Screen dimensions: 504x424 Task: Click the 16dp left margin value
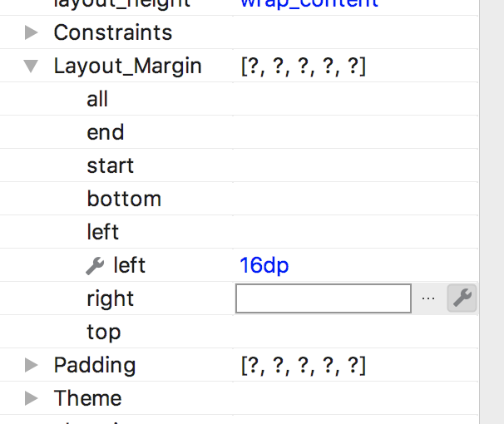coord(264,266)
